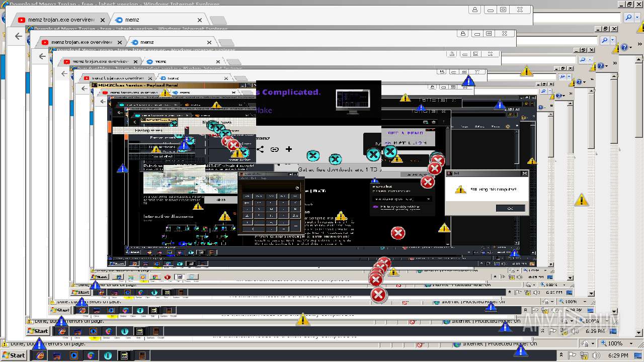Open a new tab in outermost Chrome window
This screenshot has height=362, width=644.
click(x=218, y=21)
